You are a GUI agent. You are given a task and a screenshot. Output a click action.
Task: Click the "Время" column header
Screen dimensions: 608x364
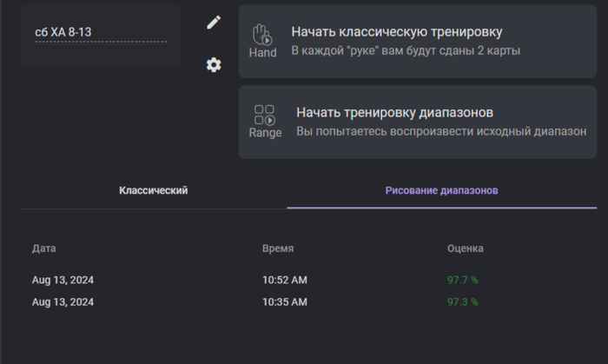[x=278, y=248]
